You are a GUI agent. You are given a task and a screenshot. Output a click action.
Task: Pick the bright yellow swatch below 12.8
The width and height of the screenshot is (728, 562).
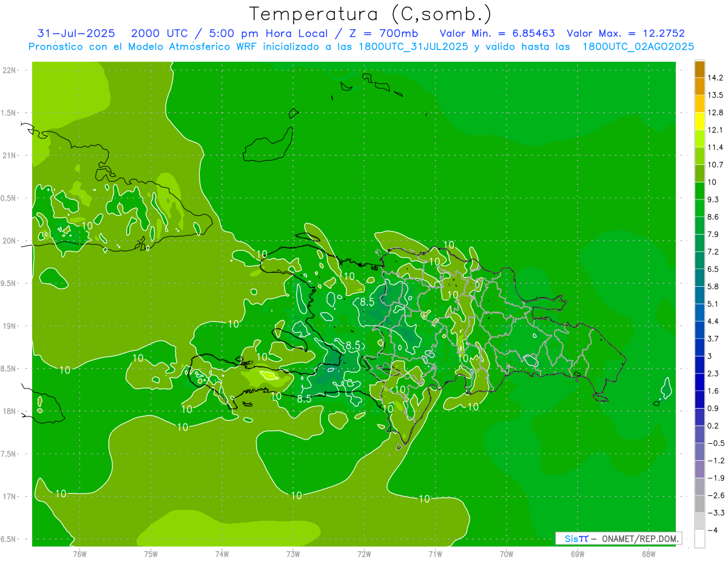click(x=699, y=121)
